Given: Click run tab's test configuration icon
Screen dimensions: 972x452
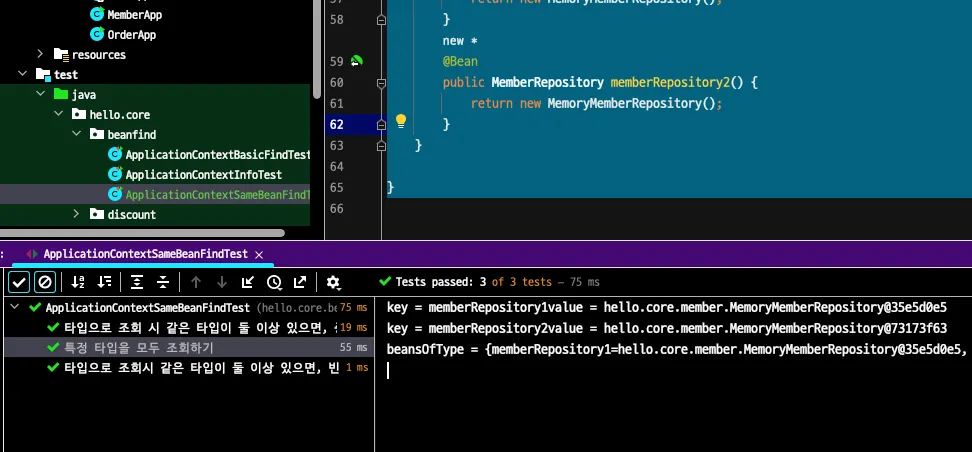Looking at the screenshot, I should 32,254.
